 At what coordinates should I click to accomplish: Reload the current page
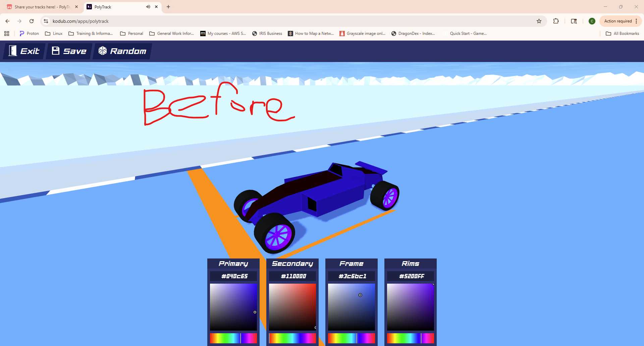point(32,21)
